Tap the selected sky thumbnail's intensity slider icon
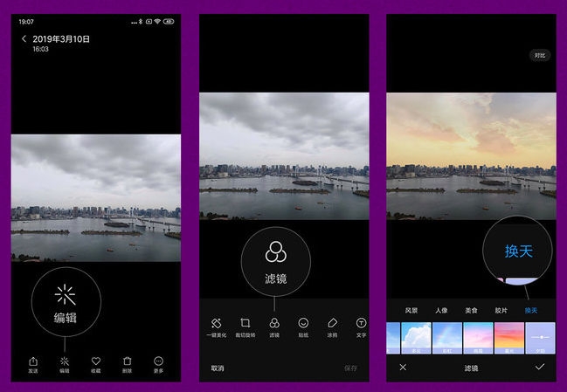 point(540,338)
